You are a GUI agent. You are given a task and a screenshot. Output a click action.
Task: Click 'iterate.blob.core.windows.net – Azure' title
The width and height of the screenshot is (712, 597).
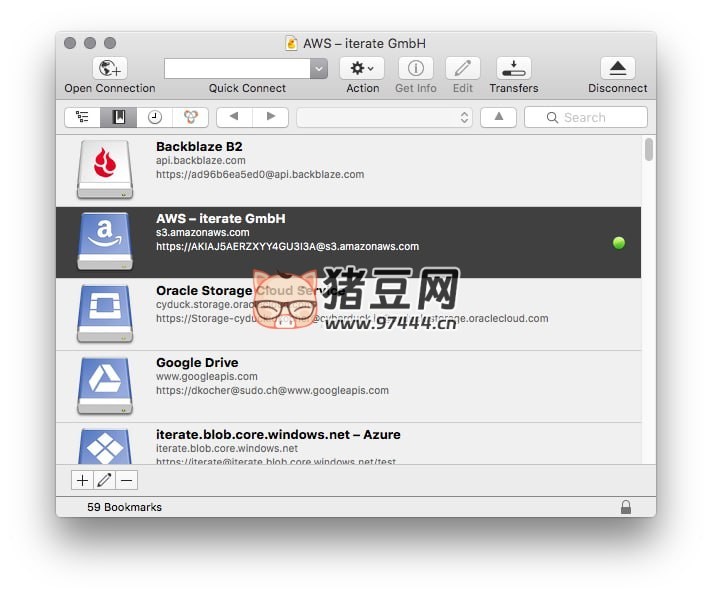click(278, 434)
